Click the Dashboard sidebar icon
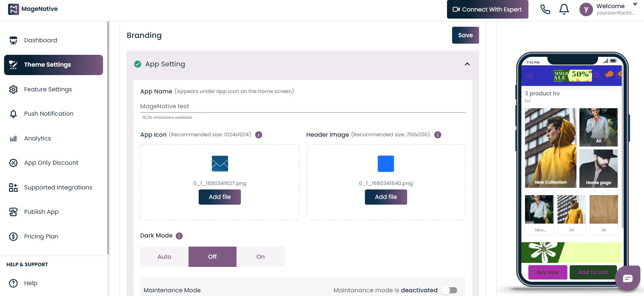 click(13, 40)
